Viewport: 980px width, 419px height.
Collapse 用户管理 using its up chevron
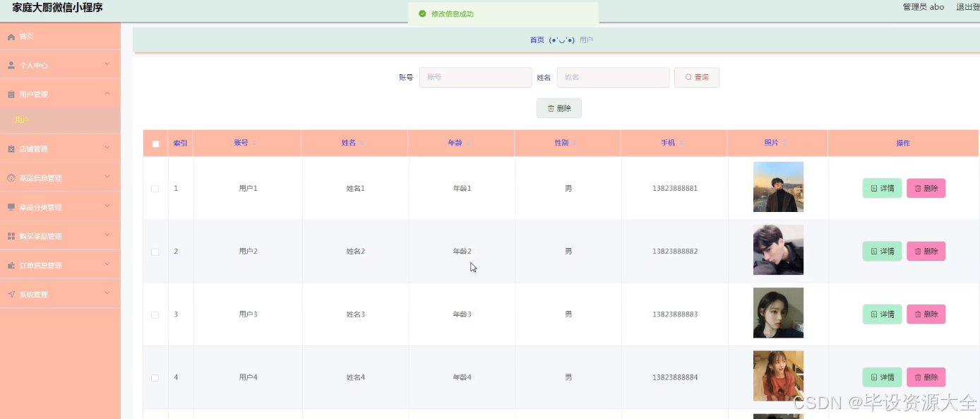coord(107,93)
